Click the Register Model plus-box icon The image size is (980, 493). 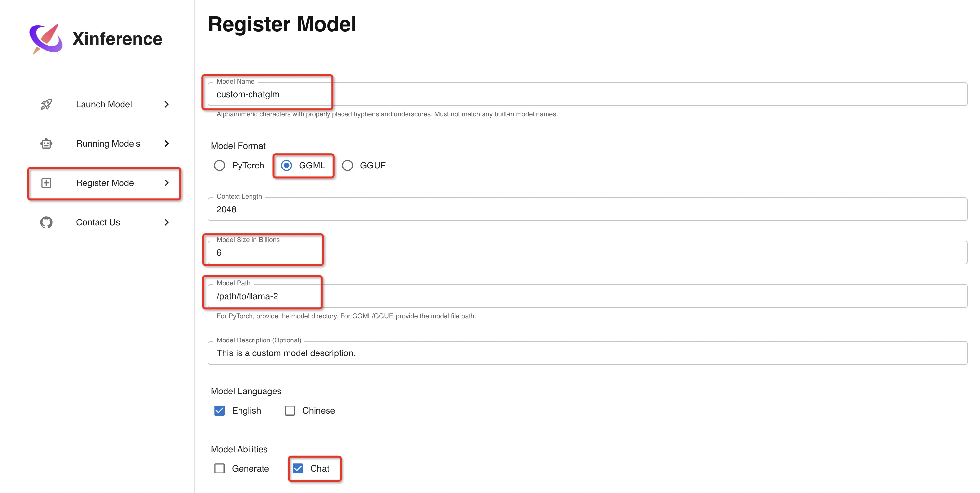click(46, 183)
